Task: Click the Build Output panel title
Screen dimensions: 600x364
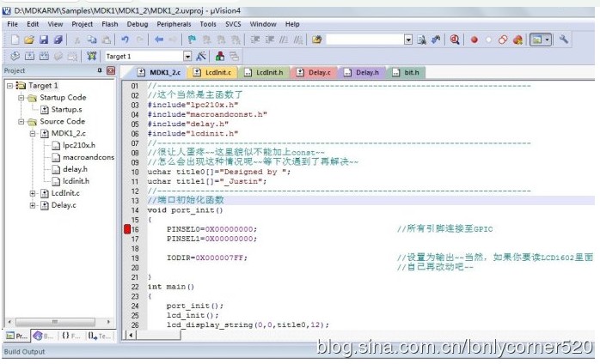Action: pyautogui.click(x=24, y=351)
